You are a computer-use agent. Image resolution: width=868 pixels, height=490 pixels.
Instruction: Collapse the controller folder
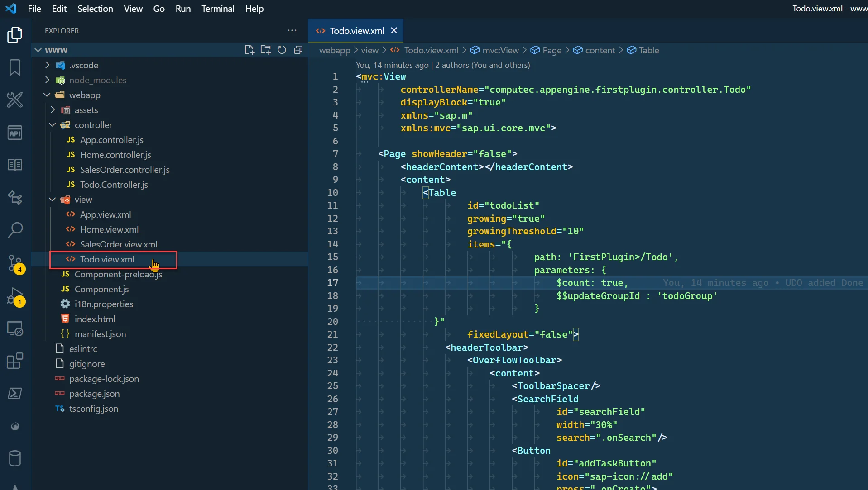pyautogui.click(x=93, y=125)
